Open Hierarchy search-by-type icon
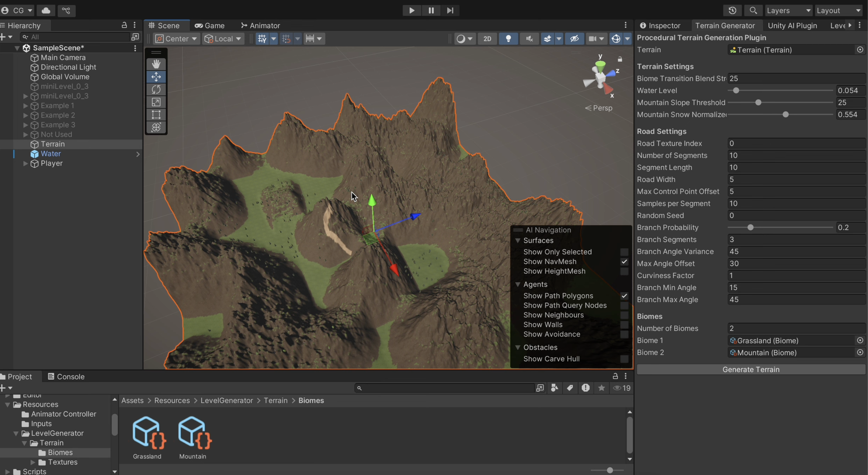The width and height of the screenshot is (868, 475). pos(135,37)
